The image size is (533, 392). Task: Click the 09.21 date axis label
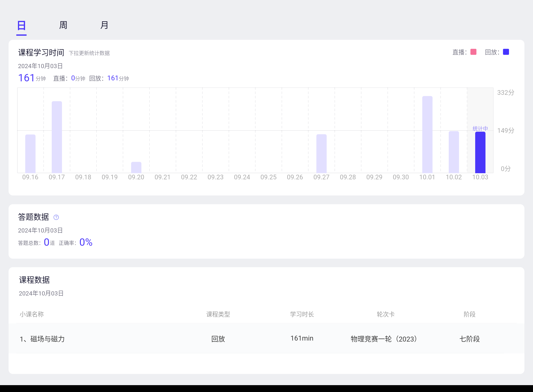coord(163,177)
